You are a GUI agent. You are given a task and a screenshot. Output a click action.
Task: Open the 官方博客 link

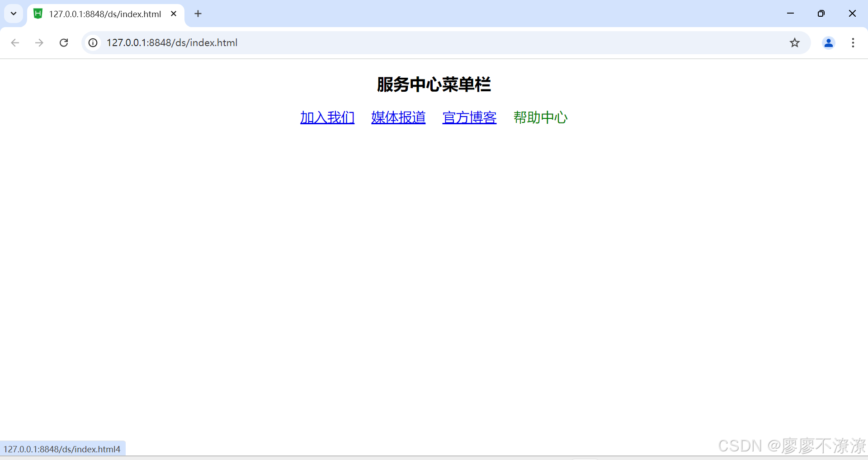pyautogui.click(x=469, y=117)
